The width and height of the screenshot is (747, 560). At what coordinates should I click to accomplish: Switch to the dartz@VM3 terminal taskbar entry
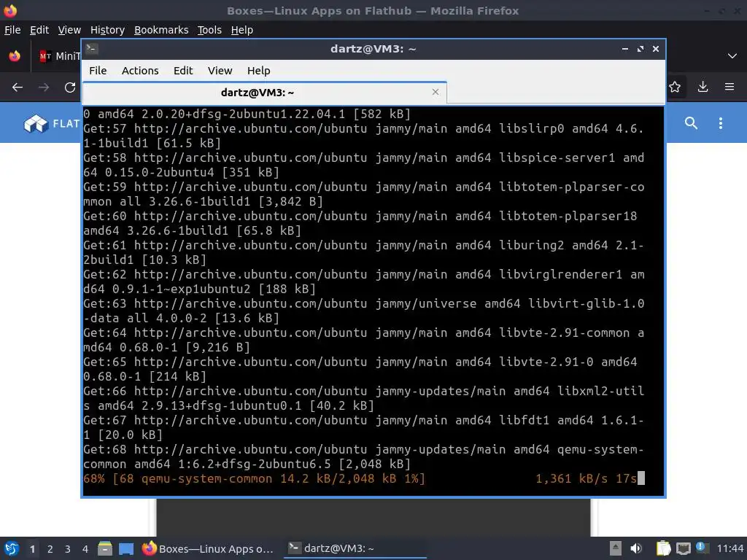pyautogui.click(x=355, y=548)
